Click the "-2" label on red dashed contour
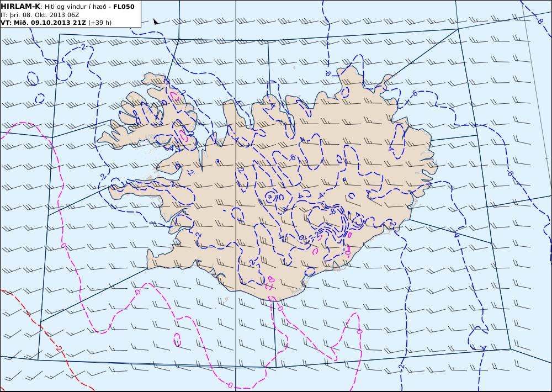This screenshot has width=552, height=392. click(x=59, y=349)
